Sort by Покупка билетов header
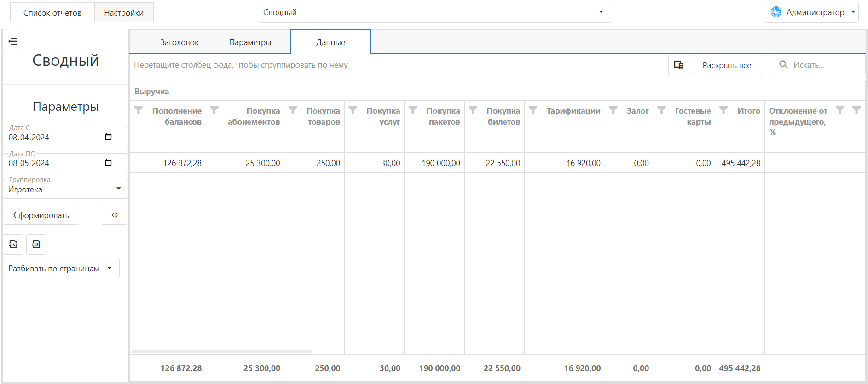The height and width of the screenshot is (384, 868). click(x=503, y=116)
